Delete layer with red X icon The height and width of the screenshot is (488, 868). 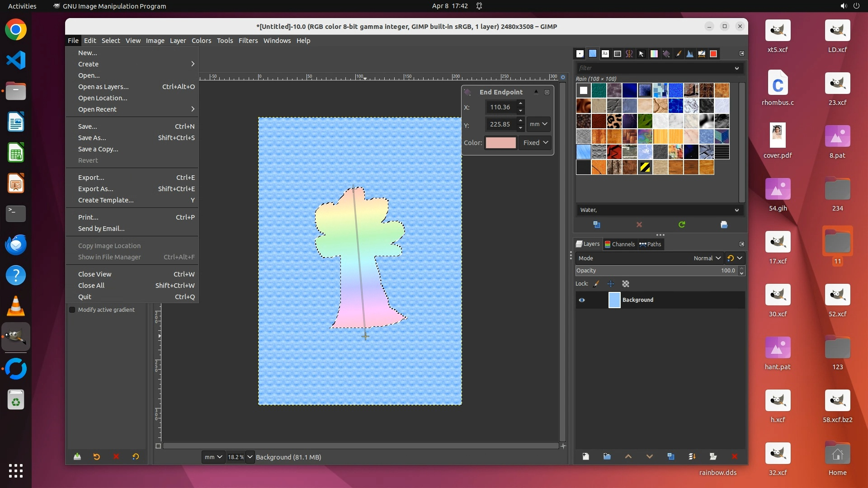734,456
